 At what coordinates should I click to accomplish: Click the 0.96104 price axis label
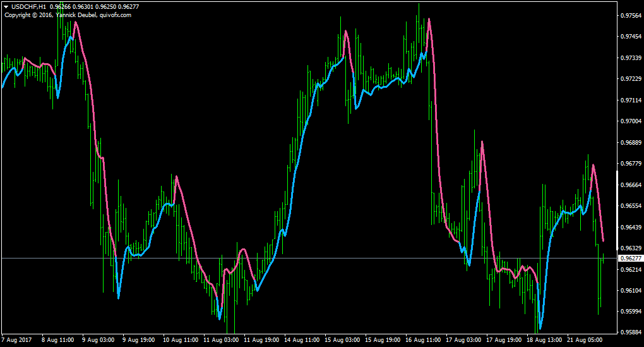pos(631,291)
